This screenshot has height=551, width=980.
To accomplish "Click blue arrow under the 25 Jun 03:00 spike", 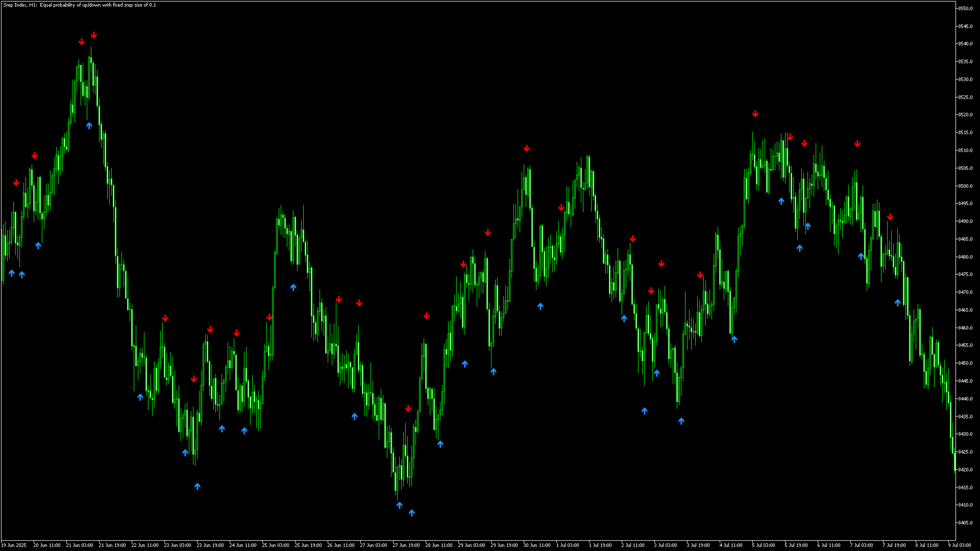I will (x=293, y=287).
